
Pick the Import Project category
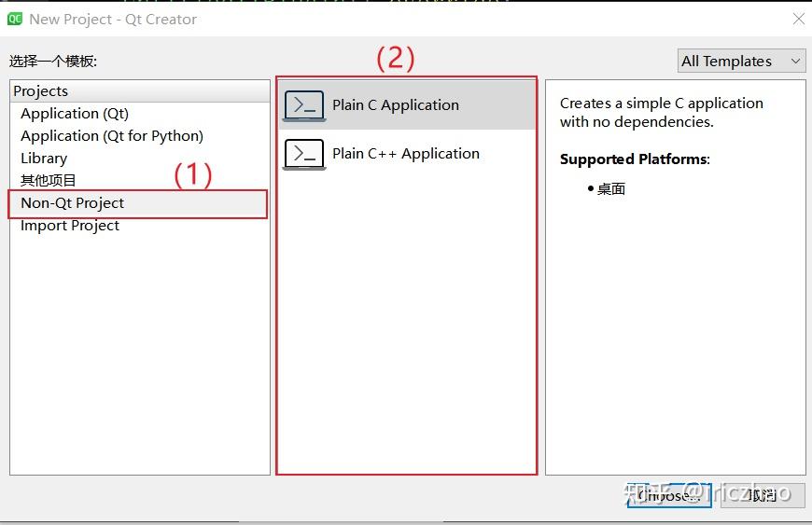[70, 226]
